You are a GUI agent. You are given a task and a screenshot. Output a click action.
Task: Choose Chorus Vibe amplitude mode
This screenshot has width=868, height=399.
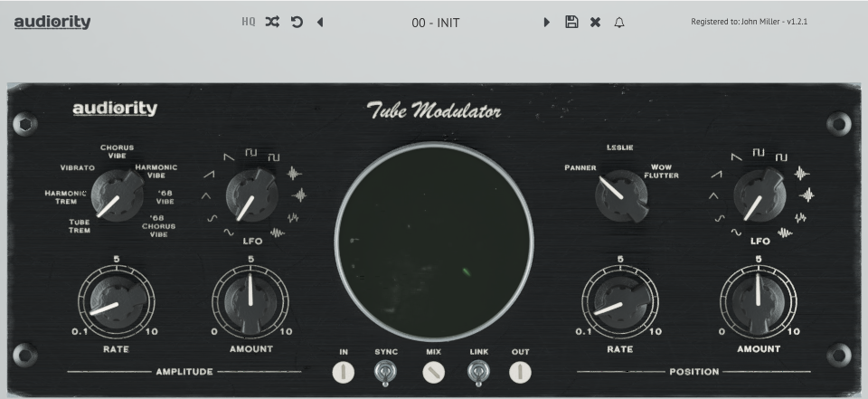117,151
